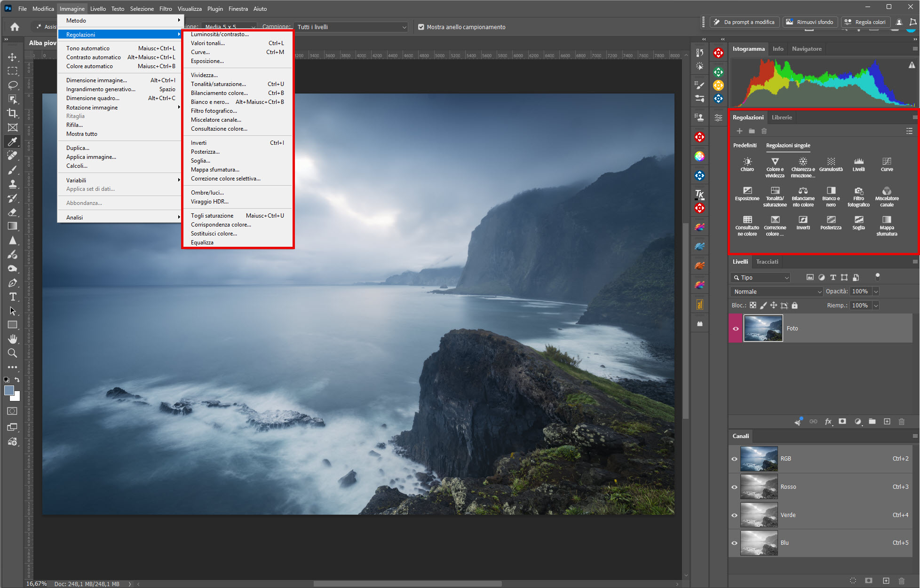This screenshot has width=920, height=588.
Task: Select the Hand tool
Action: tap(13, 339)
